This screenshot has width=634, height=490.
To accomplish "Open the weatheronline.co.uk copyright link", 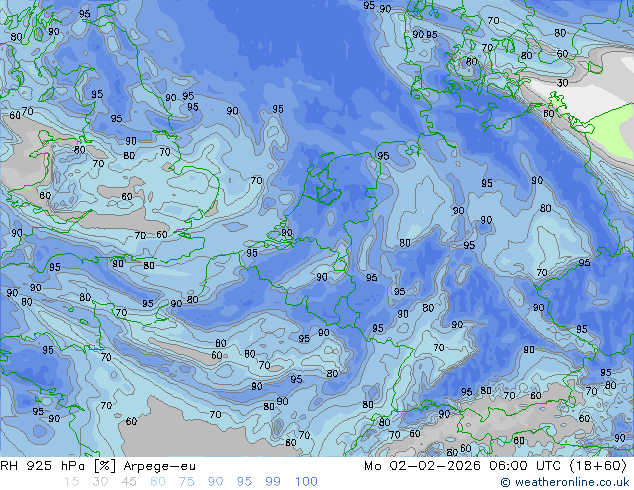I will point(564,482).
